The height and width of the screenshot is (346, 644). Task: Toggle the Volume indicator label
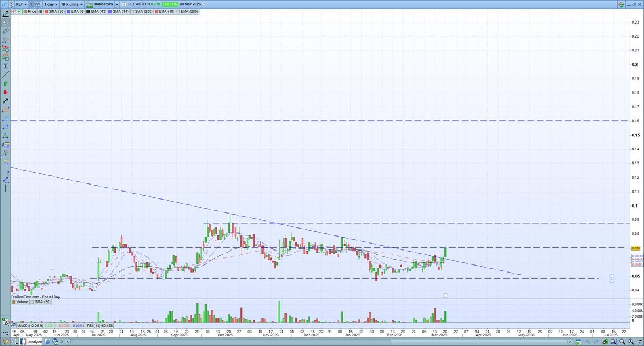[x=20, y=302]
